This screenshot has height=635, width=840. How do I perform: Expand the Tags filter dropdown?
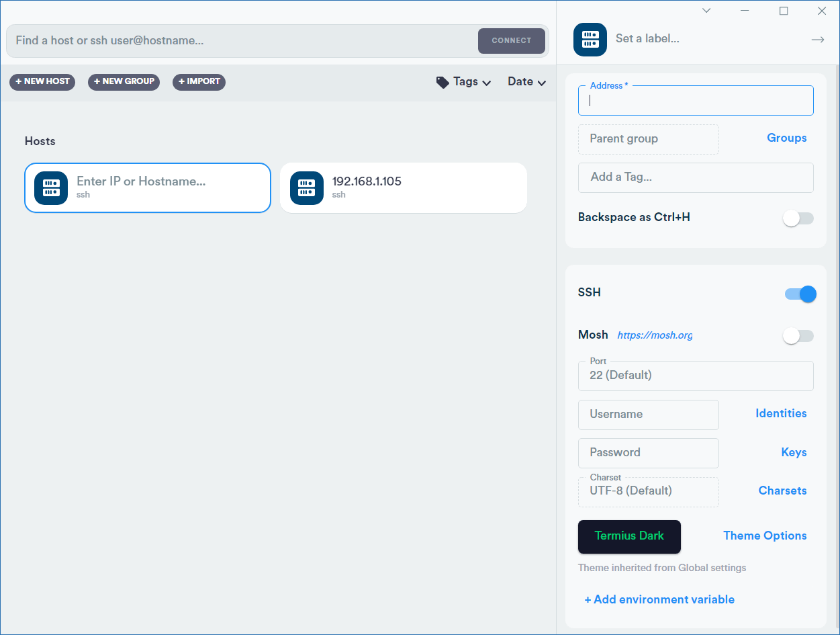tap(472, 82)
